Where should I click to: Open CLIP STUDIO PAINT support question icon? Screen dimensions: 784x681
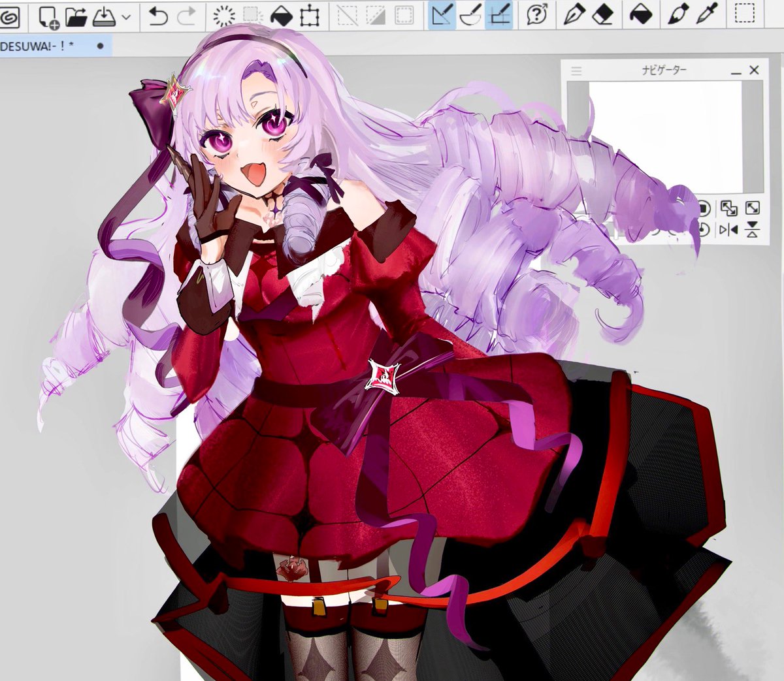pos(536,16)
